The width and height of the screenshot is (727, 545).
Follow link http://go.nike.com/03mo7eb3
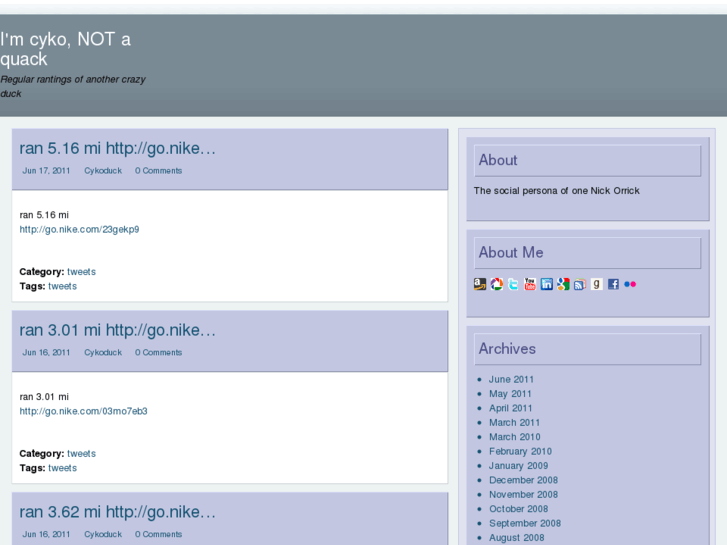83,411
